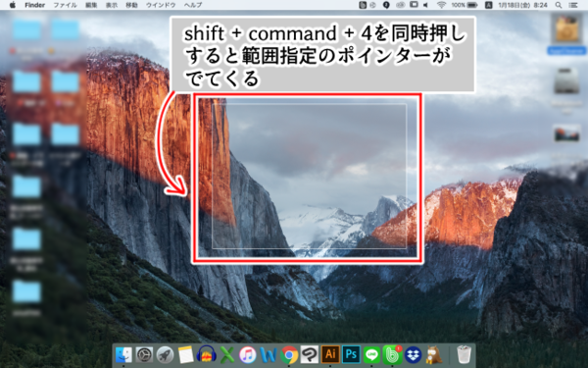The image size is (588, 368).
Task: Show Notification Center list icon
Action: (573, 5)
